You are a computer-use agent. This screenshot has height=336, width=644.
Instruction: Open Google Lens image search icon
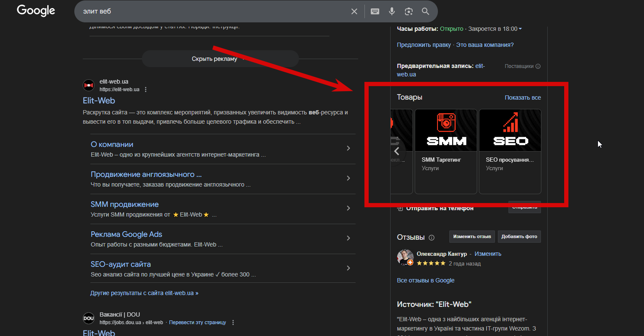click(409, 11)
